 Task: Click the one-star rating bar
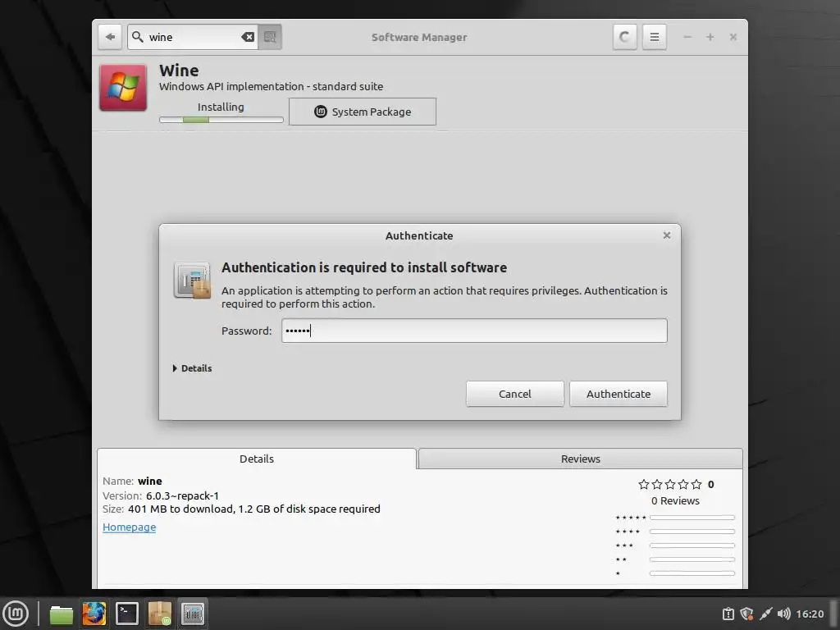[x=692, y=573]
